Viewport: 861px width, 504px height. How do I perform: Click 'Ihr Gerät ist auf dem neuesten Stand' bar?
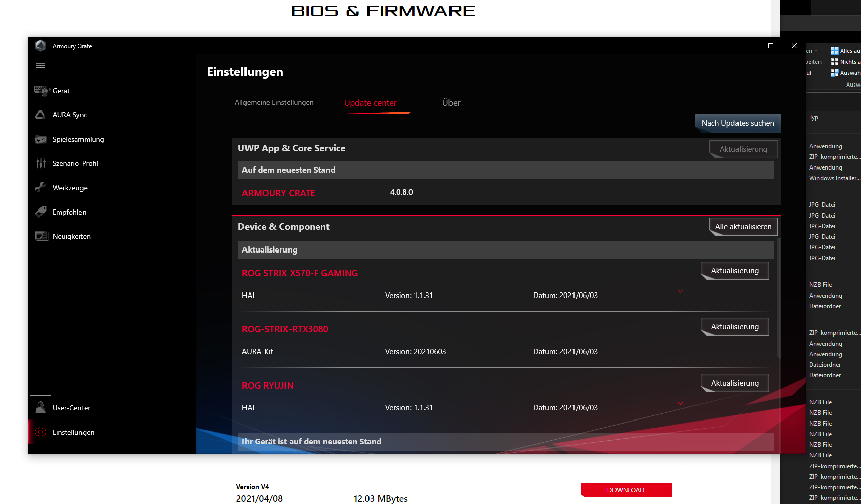pos(506,442)
